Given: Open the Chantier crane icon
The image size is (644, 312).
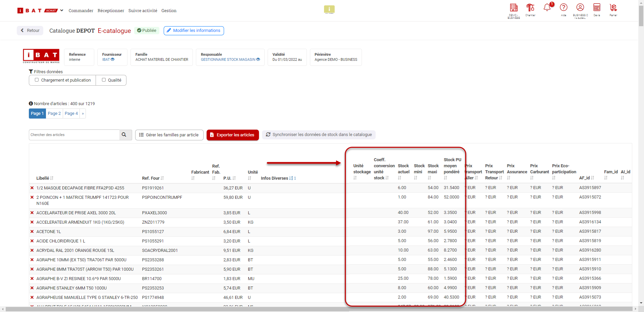Looking at the screenshot, I should click(x=530, y=8).
